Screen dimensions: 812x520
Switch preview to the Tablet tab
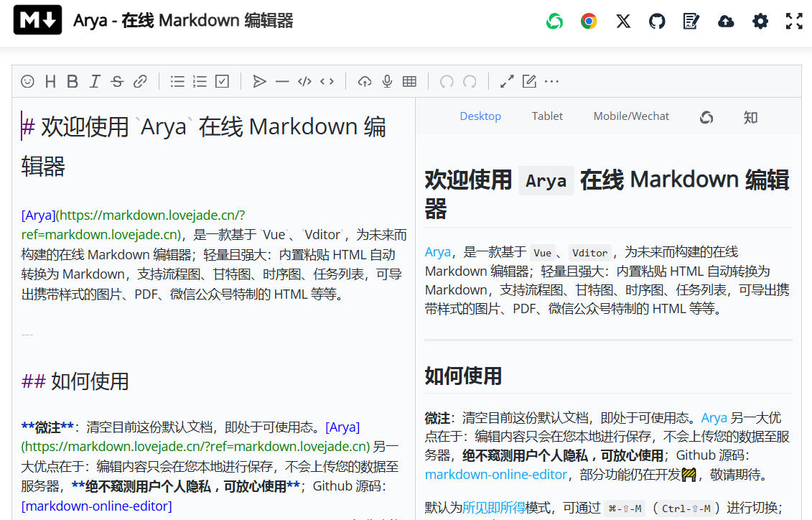pyautogui.click(x=547, y=116)
